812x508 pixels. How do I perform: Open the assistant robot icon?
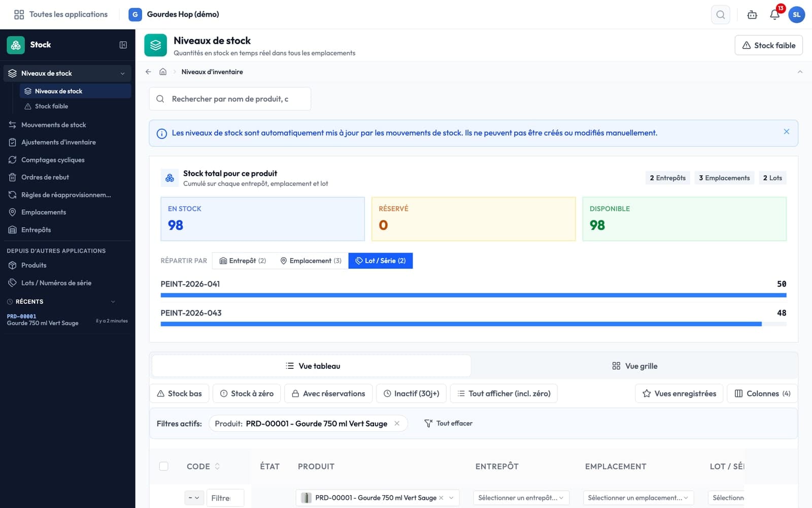point(752,15)
